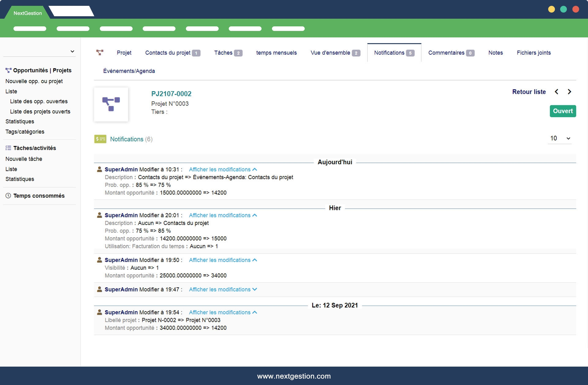Click the Opportunités | Projets sidebar icon
The width and height of the screenshot is (588, 385).
click(x=8, y=71)
